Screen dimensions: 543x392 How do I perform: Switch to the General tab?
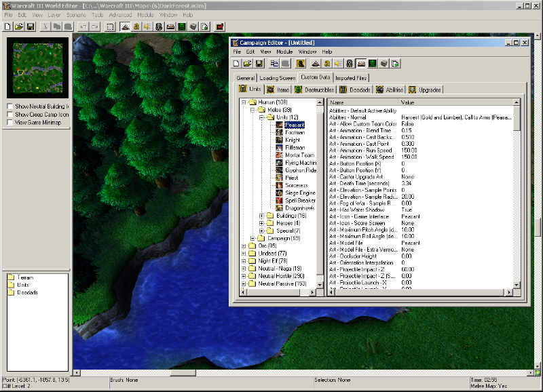(x=246, y=78)
